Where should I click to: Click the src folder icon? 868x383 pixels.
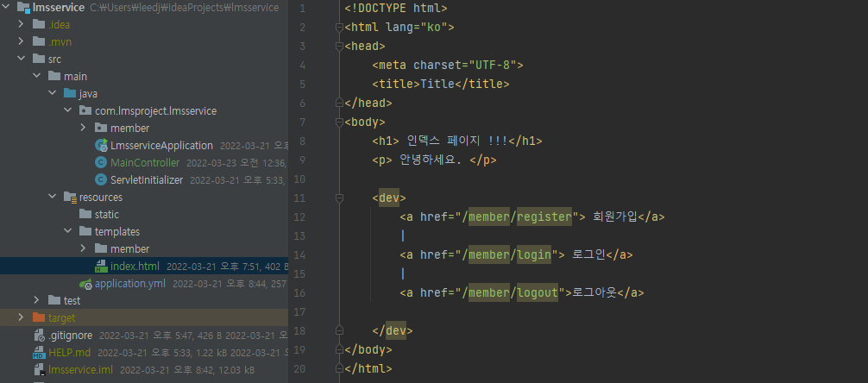click(x=38, y=59)
